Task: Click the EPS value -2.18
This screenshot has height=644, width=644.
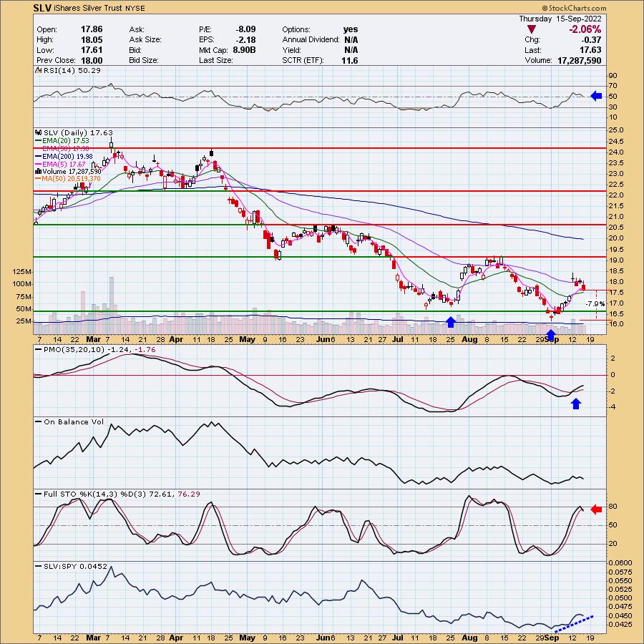Action: (245, 40)
